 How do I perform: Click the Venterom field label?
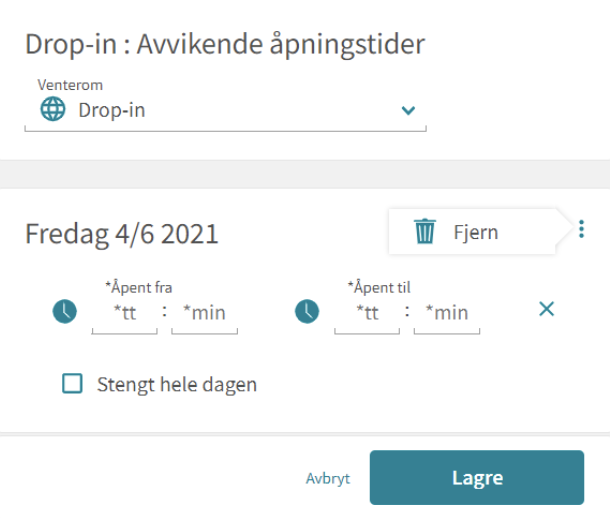pos(70,85)
